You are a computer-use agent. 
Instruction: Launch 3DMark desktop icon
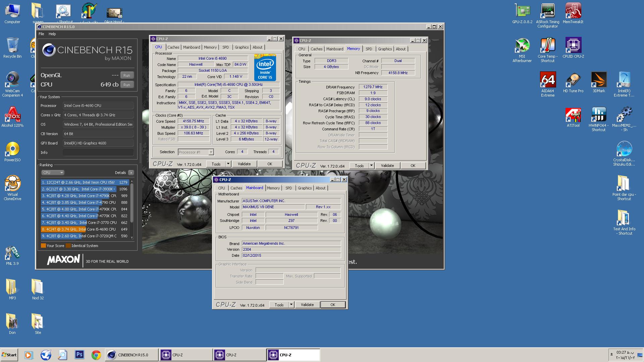599,82
